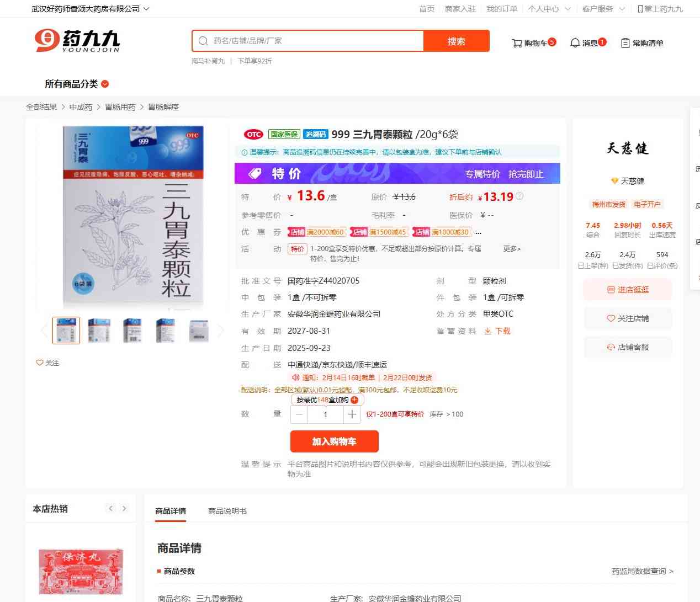Click the plus icon on add-on badge

click(x=354, y=400)
